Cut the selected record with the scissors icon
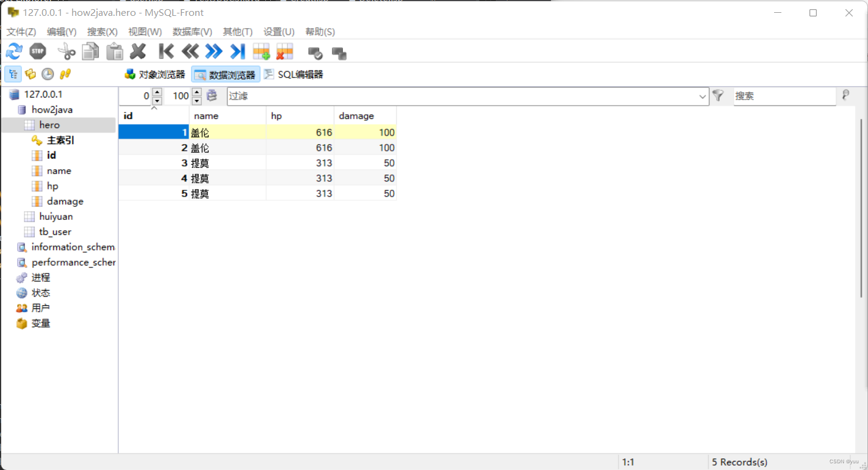Image resolution: width=868 pixels, height=470 pixels. 66,51
